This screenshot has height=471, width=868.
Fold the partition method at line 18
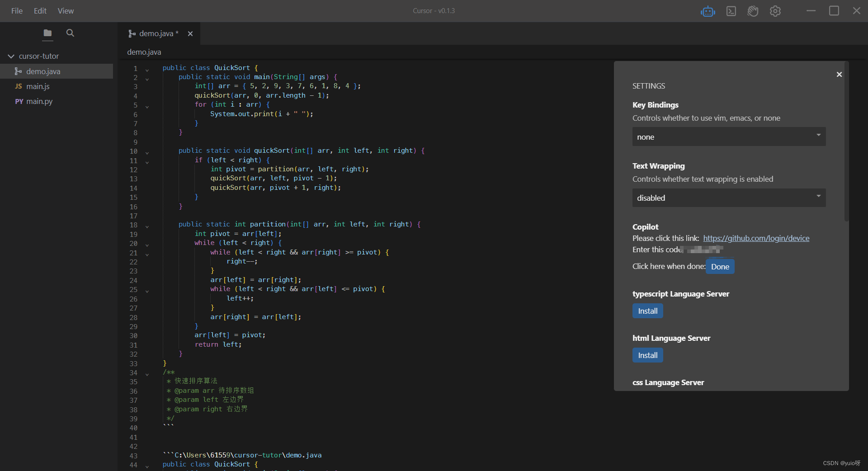click(x=147, y=226)
